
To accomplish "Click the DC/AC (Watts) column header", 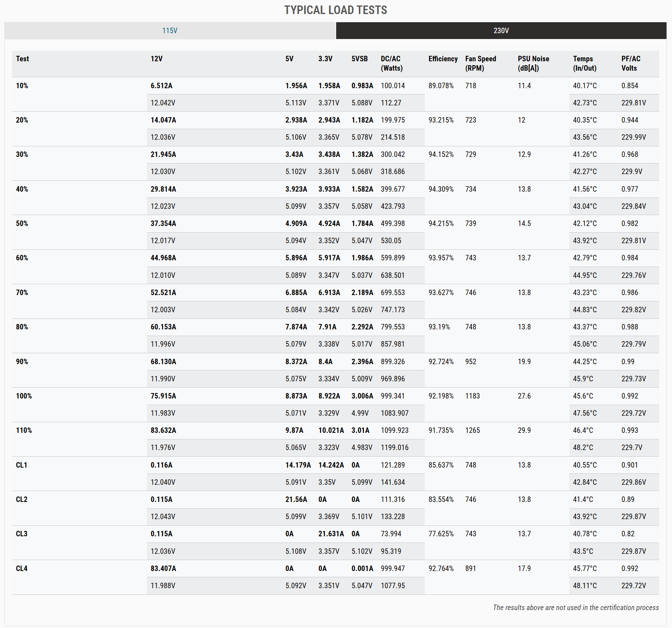I will tap(392, 63).
